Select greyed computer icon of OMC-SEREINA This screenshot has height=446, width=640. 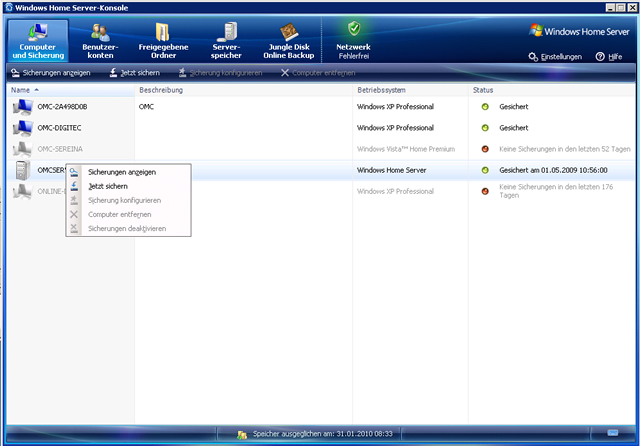click(x=22, y=149)
